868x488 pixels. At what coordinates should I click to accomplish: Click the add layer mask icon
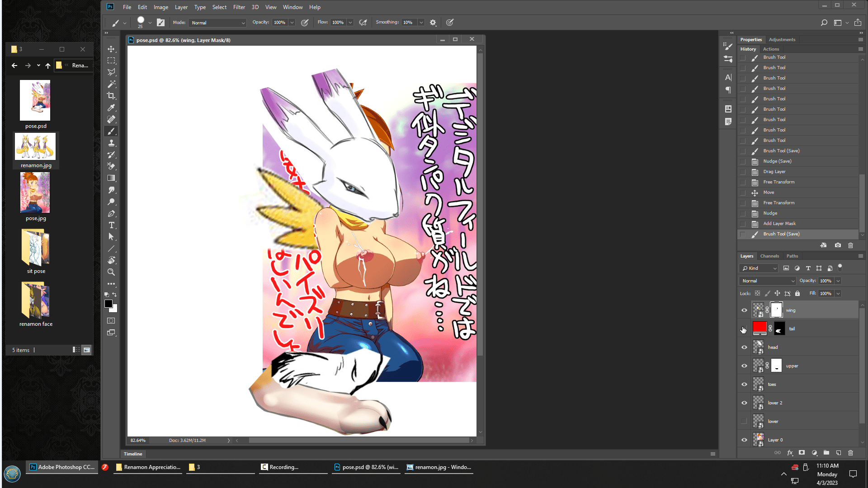pyautogui.click(x=802, y=452)
